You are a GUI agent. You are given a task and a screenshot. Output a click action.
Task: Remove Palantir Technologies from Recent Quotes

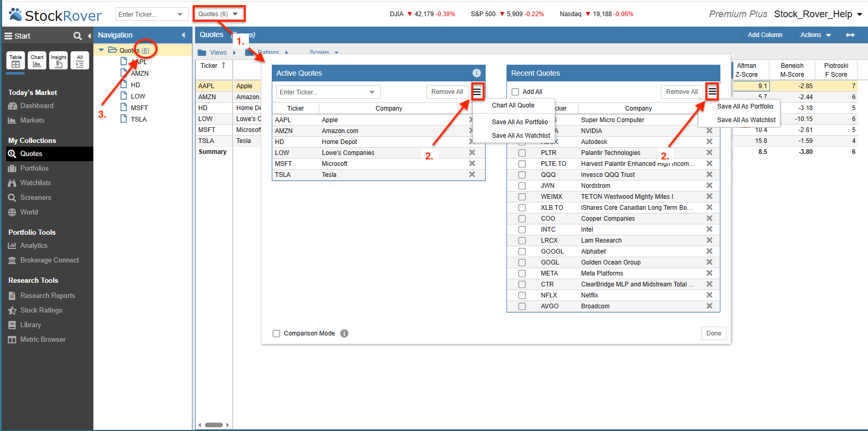point(709,152)
